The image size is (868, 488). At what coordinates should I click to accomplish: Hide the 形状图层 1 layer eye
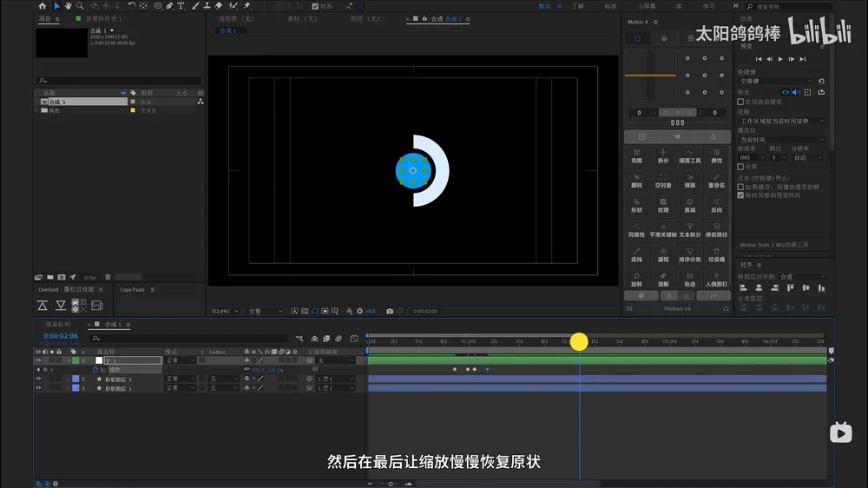[x=38, y=388]
